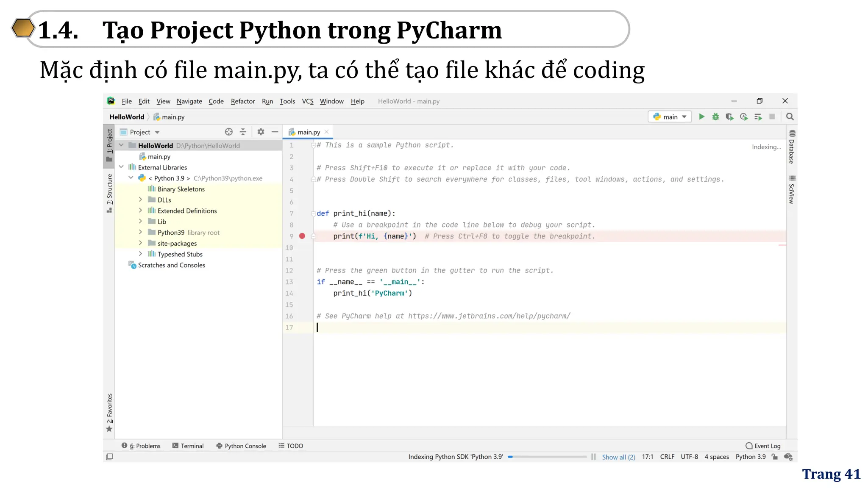Image resolution: width=868 pixels, height=488 pixels.
Task: Click the green Run button
Action: (701, 116)
